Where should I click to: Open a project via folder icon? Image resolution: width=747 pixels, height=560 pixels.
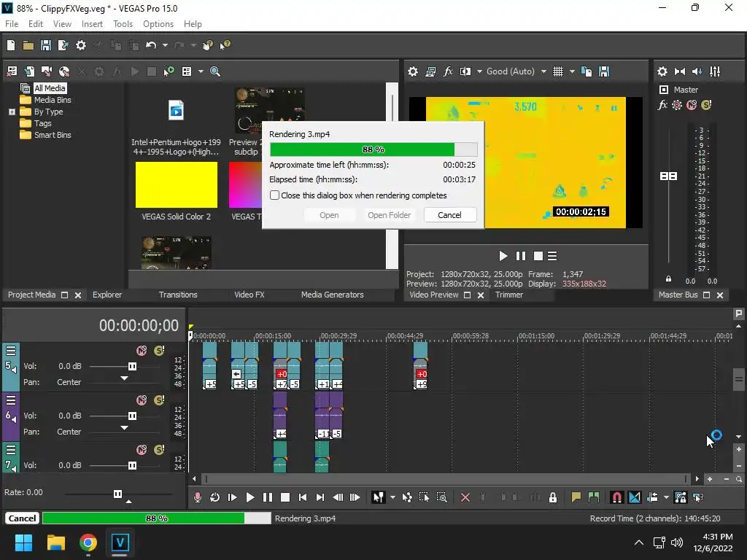(x=28, y=45)
